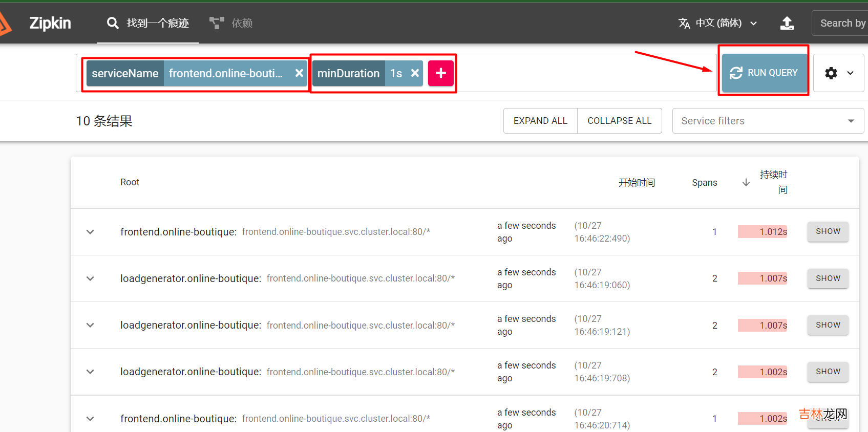This screenshot has width=868, height=432.
Task: Expand the 1.002s loadgenerator trace row
Action: click(x=90, y=372)
